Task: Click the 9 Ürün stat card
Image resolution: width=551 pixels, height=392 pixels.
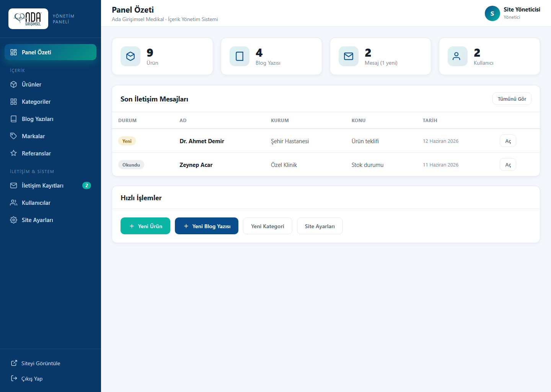Action: coord(162,56)
